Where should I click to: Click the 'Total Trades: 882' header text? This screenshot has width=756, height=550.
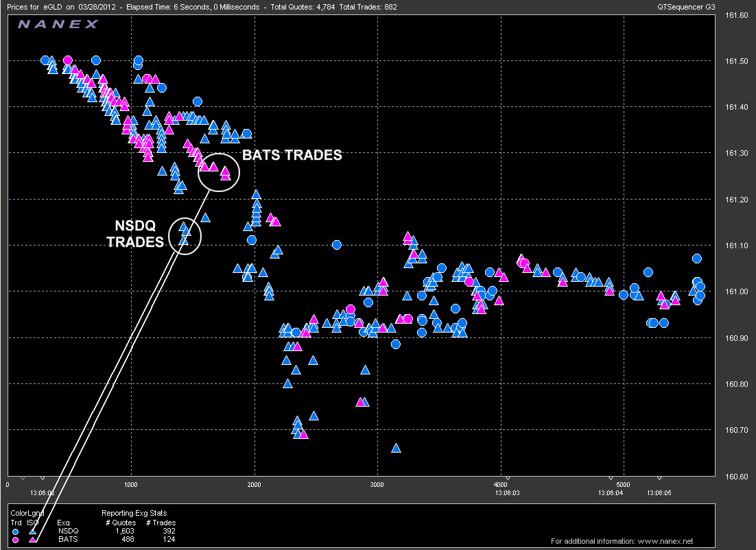[368, 8]
